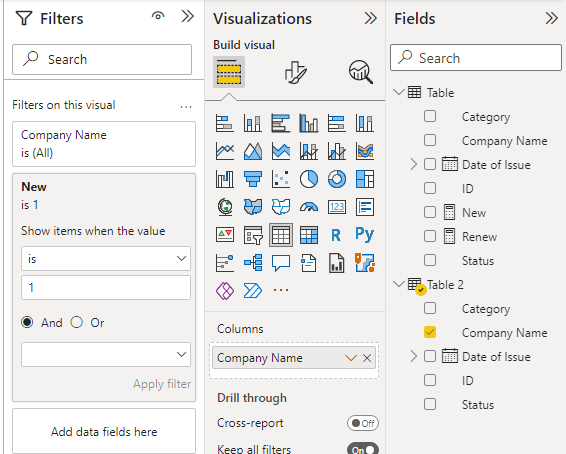Image resolution: width=566 pixels, height=454 pixels.
Task: Turn on Cross-report toggle
Action: 363,423
